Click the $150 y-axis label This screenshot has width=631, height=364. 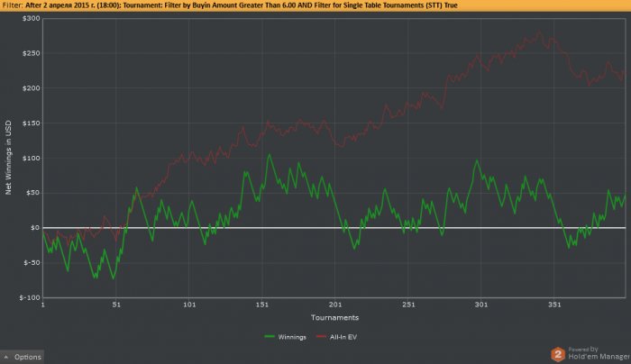point(31,123)
